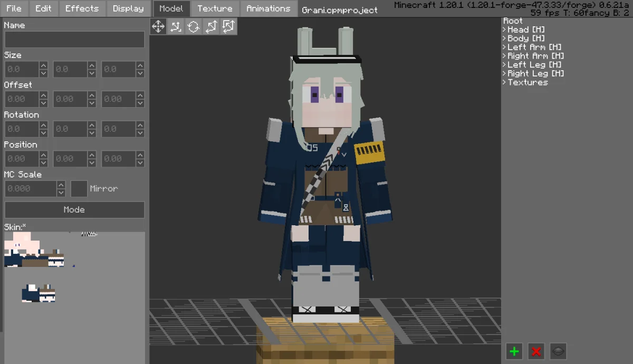Select the boxed axes scale tool
The image size is (633, 364).
coord(228,26)
